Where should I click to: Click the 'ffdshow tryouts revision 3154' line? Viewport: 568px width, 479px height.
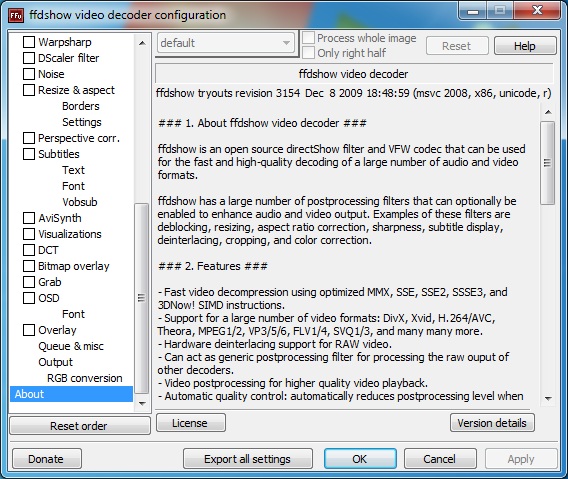tap(354, 93)
